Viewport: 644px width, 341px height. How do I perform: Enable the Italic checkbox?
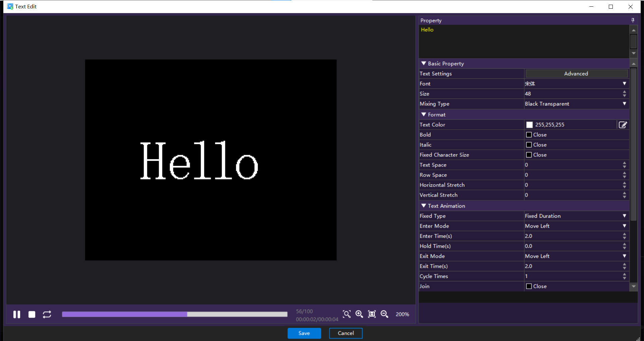coord(529,145)
